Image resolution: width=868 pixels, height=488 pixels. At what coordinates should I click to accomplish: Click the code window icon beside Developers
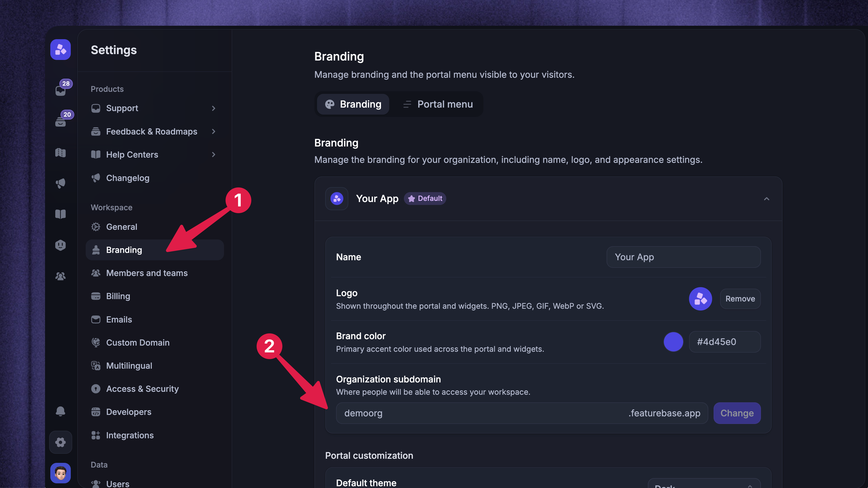tap(96, 412)
